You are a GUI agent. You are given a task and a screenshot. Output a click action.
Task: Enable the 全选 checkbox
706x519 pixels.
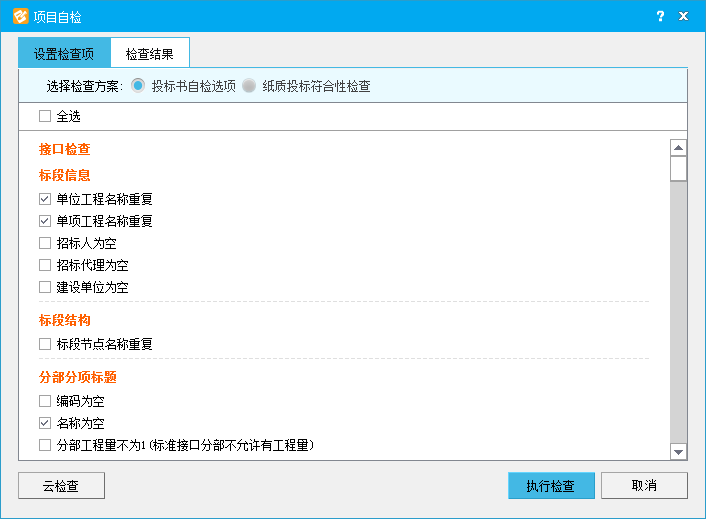45,116
